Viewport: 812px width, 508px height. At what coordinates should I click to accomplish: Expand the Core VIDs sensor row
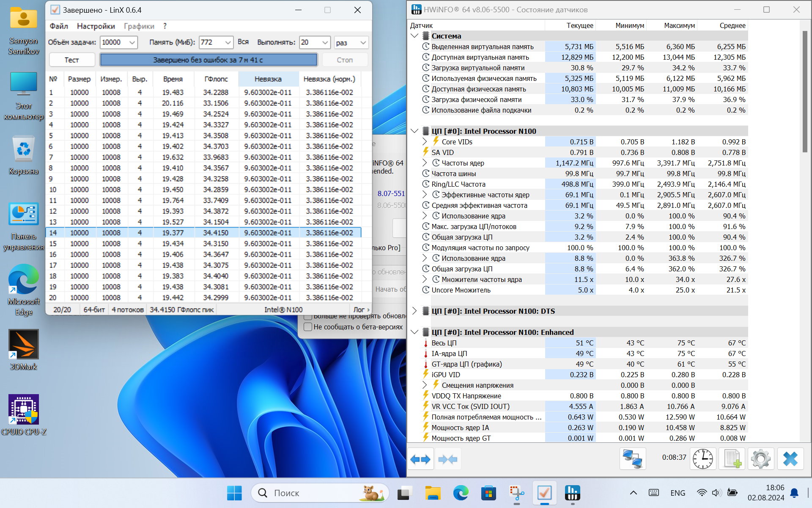pyautogui.click(x=425, y=142)
